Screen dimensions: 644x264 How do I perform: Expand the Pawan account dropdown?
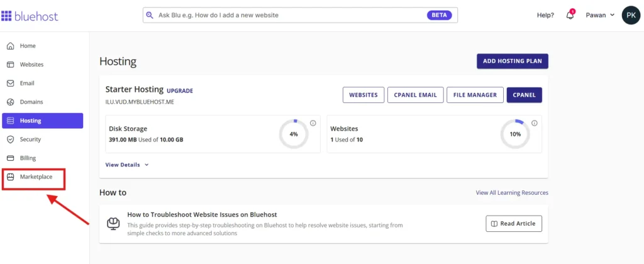pyautogui.click(x=600, y=15)
